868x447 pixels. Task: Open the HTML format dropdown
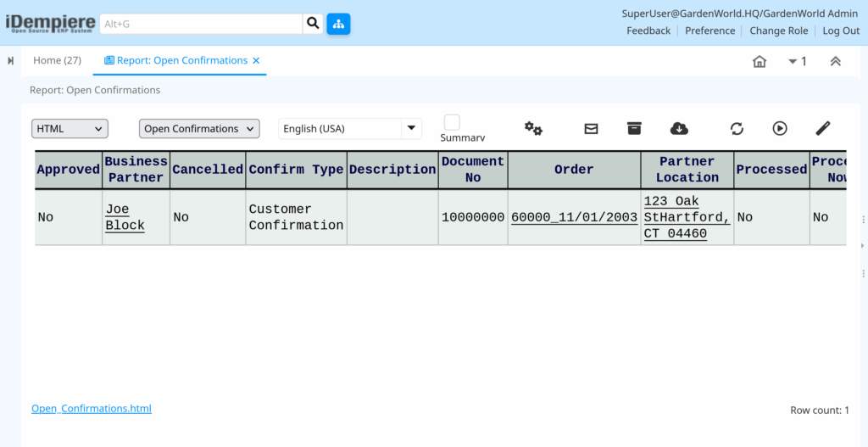click(x=70, y=129)
